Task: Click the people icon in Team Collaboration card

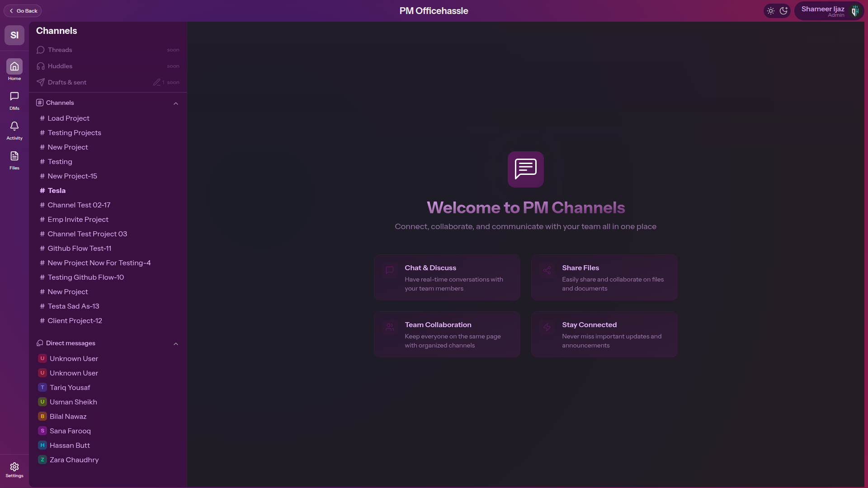Action: click(x=390, y=327)
